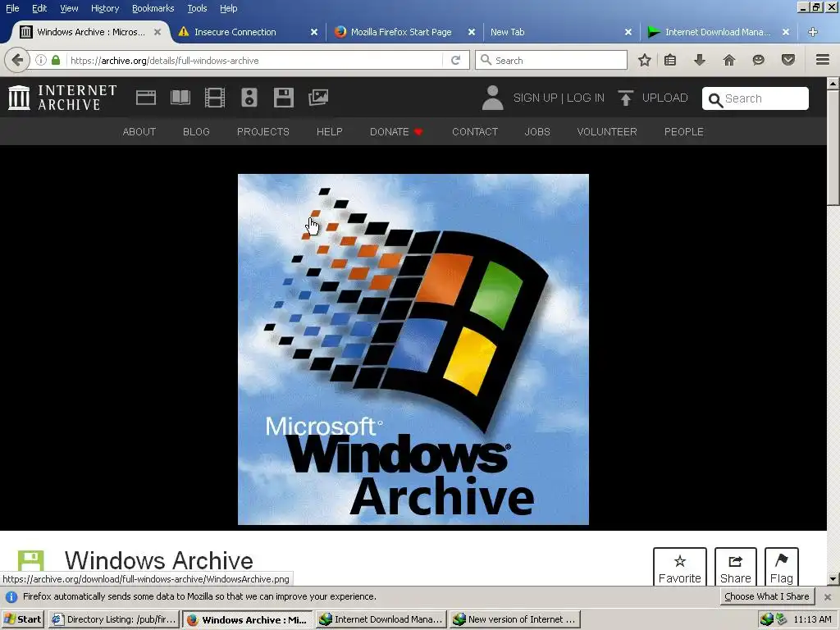Screen dimensions: 840x630
Task: Open the VOLUNTEER link
Action: tap(607, 132)
